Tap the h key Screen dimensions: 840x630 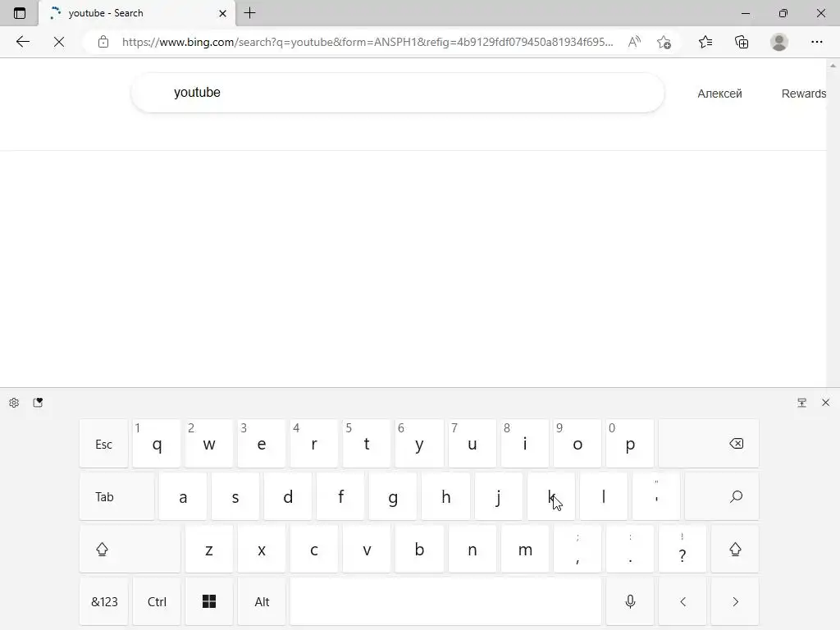coord(445,496)
